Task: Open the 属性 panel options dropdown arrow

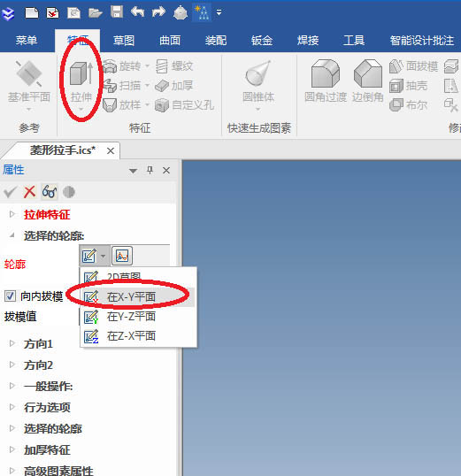Action: coord(133,171)
